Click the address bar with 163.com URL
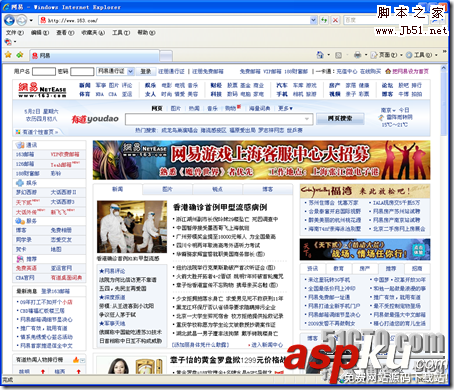454x390 pixels. coord(175,20)
